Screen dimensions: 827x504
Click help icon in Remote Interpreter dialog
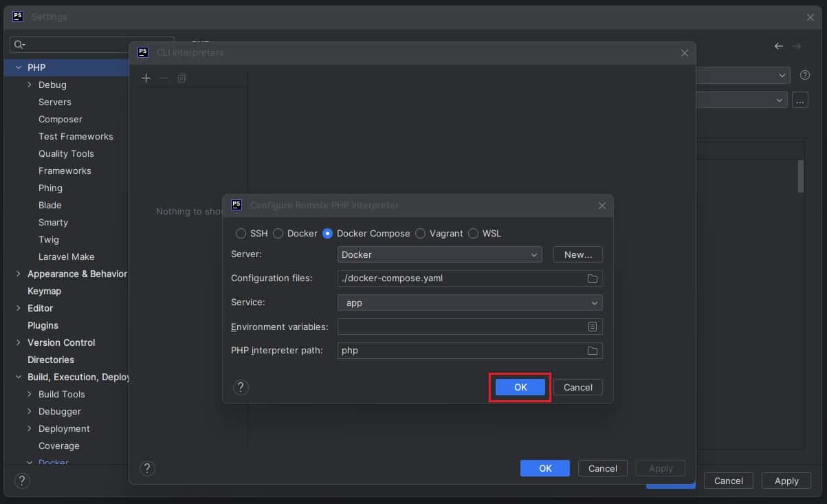pyautogui.click(x=241, y=387)
